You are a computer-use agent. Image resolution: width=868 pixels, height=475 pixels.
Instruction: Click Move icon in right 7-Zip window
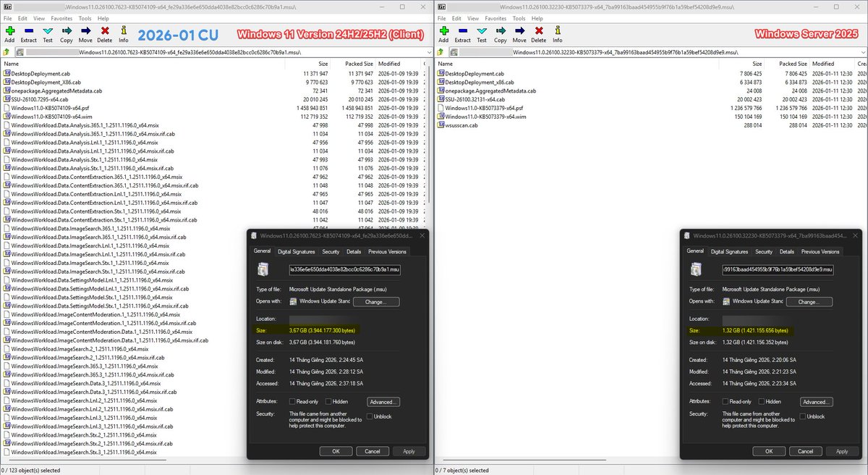tap(520, 31)
